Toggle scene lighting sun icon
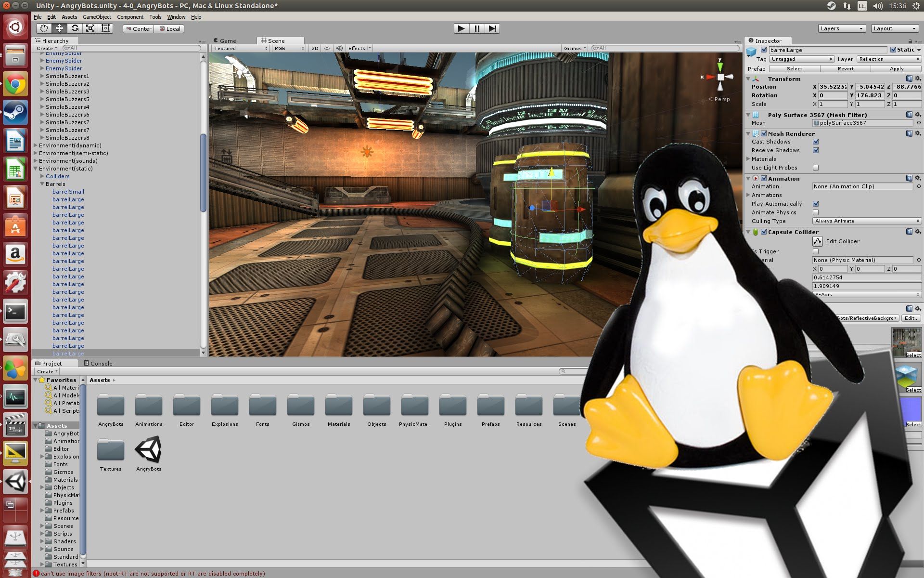The width and height of the screenshot is (924, 578). (327, 48)
